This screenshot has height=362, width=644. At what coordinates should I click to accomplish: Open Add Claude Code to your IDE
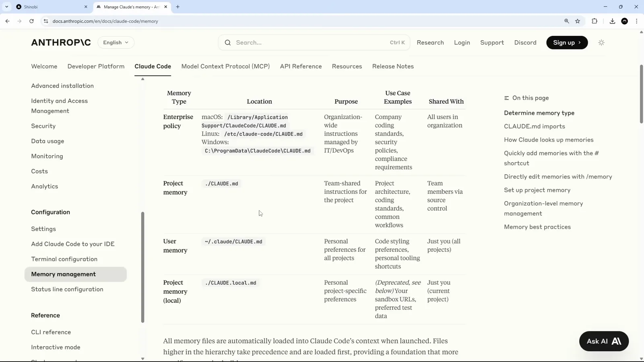point(73,244)
